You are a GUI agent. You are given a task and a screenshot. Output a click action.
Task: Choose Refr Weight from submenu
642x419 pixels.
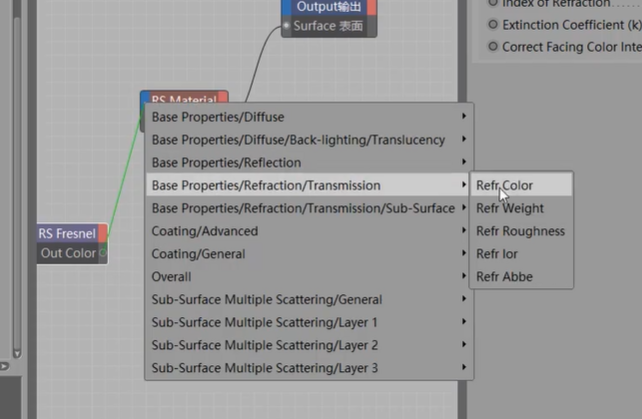click(x=521, y=208)
